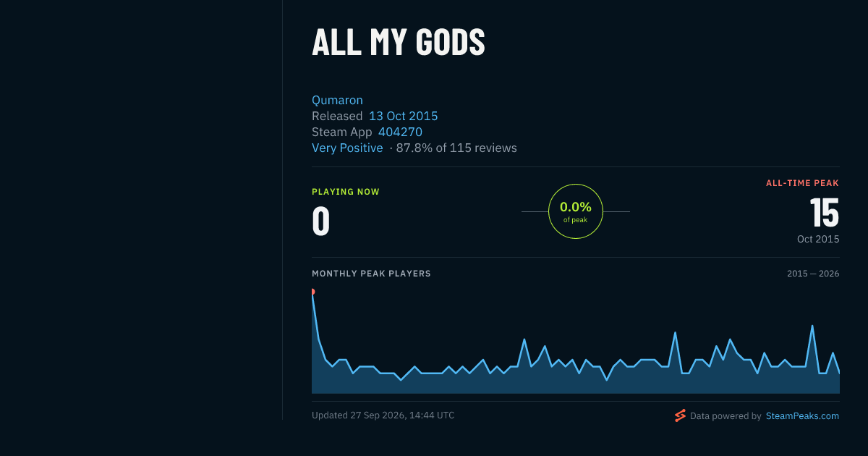The height and width of the screenshot is (456, 868).
Task: Click the all-time peak value 15
Action: point(824,214)
